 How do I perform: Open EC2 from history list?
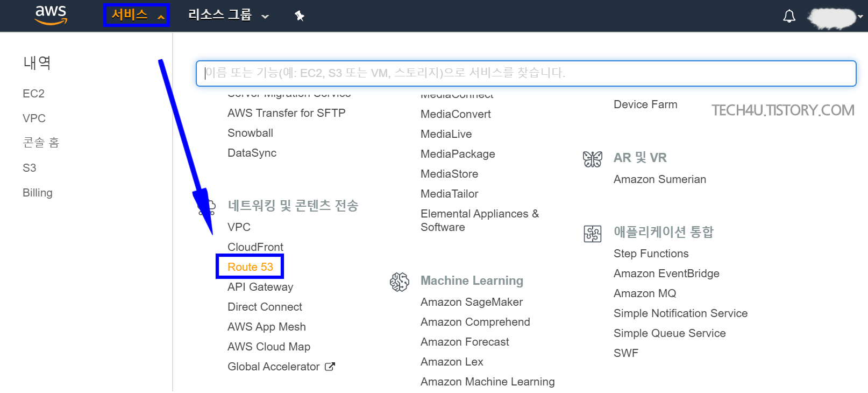33,94
